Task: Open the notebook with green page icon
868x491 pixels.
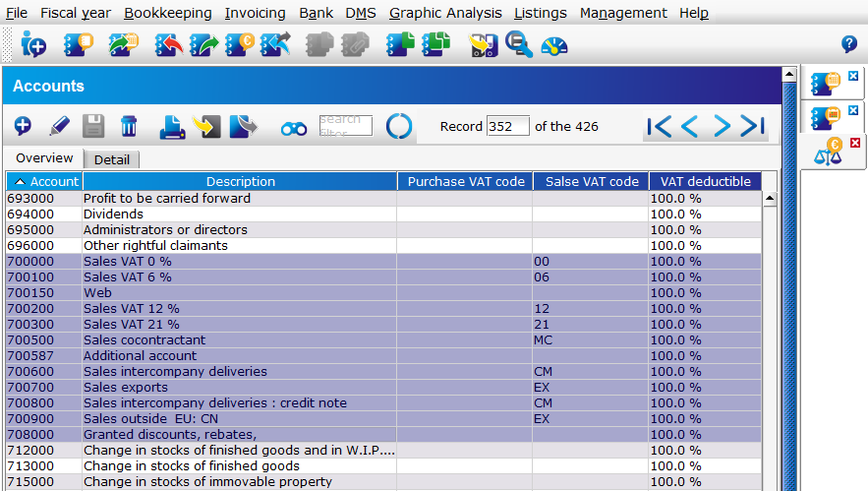Action: click(x=400, y=44)
